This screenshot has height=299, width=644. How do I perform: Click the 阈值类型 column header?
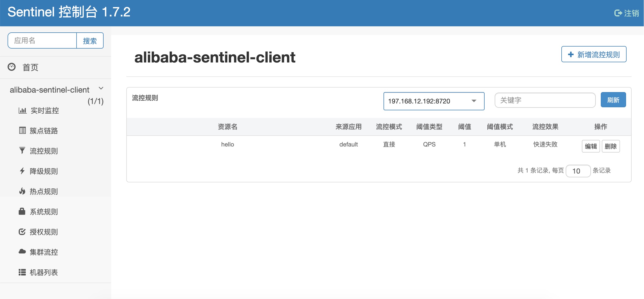429,127
